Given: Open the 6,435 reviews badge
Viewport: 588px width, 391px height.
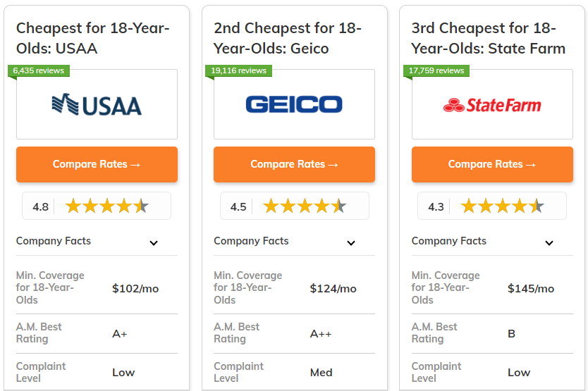Looking at the screenshot, I should click(39, 70).
